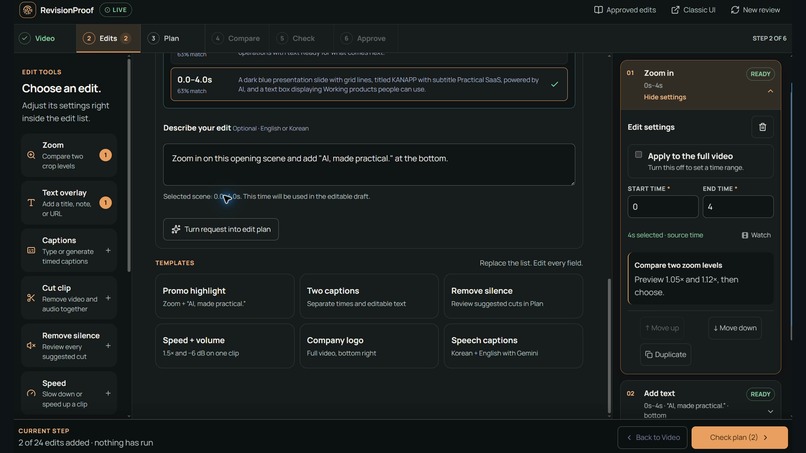
Task: Select the 0.0-4.0s scene card
Action: tap(369, 84)
